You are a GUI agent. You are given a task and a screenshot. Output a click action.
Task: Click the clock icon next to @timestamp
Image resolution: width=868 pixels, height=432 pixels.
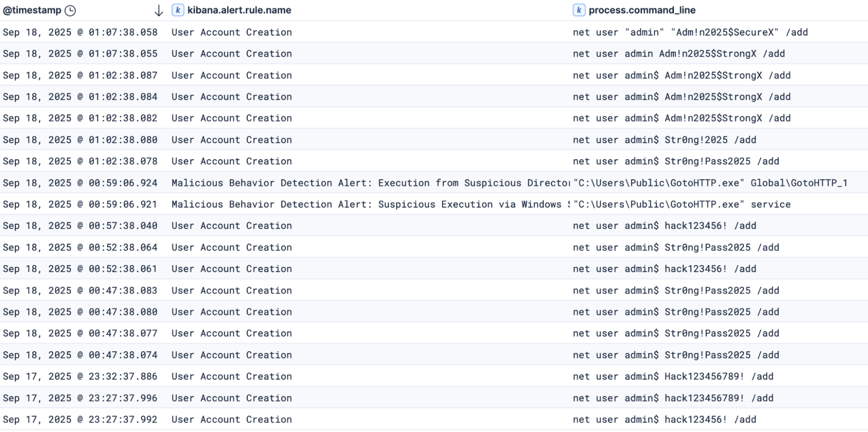pos(70,10)
